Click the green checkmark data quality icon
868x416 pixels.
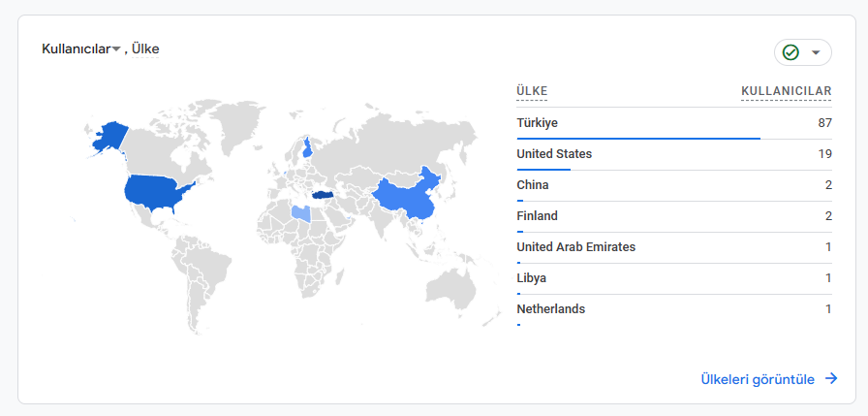point(790,52)
